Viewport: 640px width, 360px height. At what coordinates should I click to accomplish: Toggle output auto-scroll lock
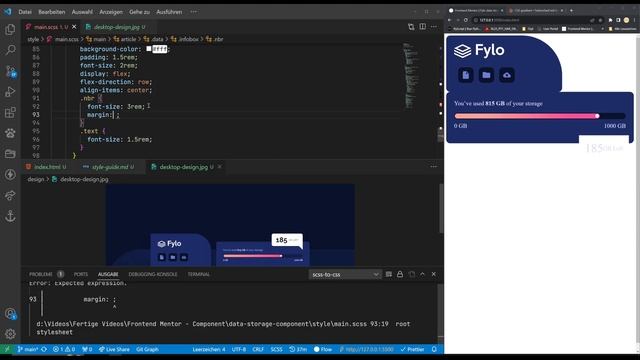point(400,274)
